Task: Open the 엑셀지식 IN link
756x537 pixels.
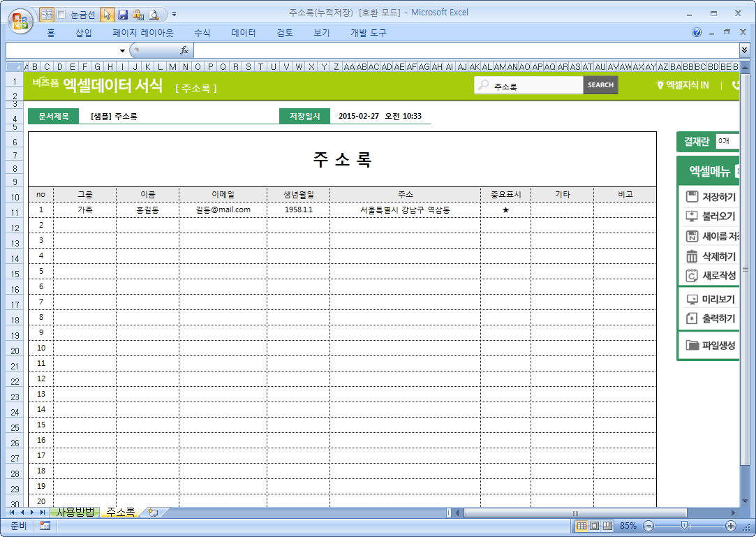Action: click(683, 85)
